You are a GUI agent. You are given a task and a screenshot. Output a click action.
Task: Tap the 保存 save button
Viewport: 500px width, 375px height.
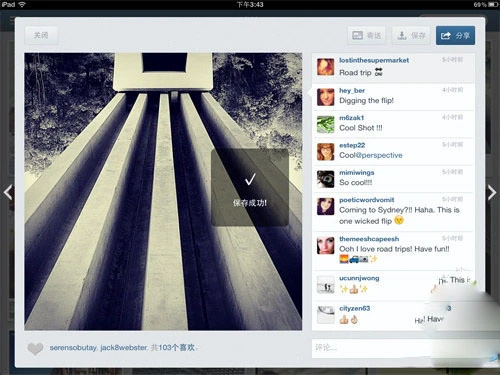[412, 35]
